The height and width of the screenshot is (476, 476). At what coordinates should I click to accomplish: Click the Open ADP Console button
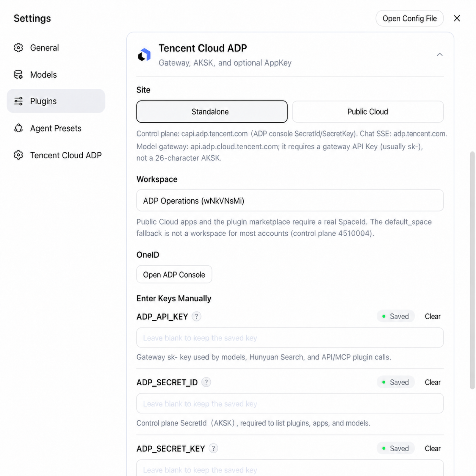click(174, 275)
